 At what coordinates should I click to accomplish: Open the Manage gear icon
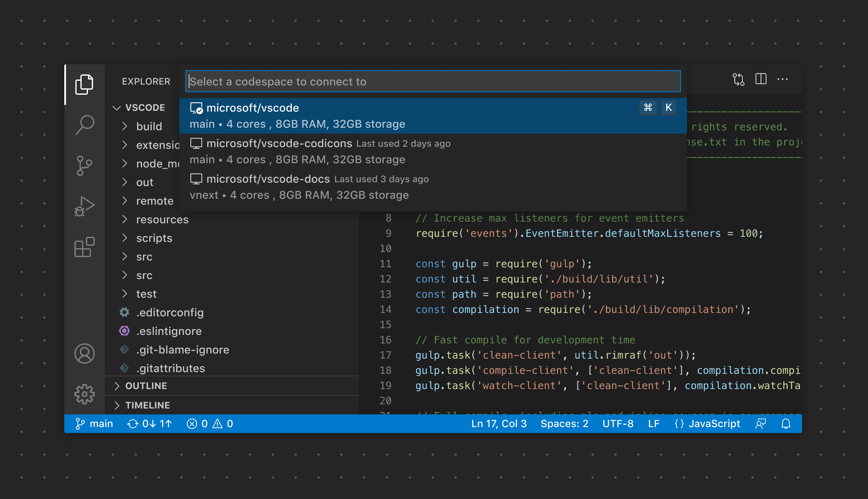click(85, 394)
